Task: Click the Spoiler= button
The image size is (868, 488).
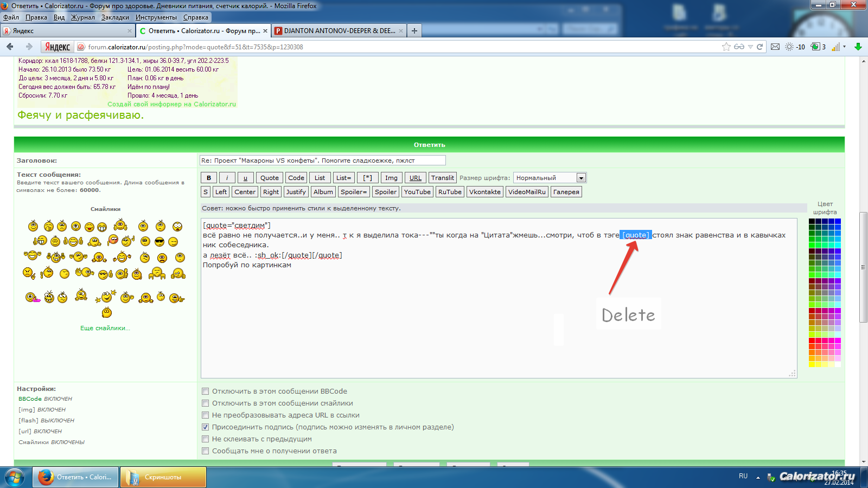Action: [x=354, y=192]
